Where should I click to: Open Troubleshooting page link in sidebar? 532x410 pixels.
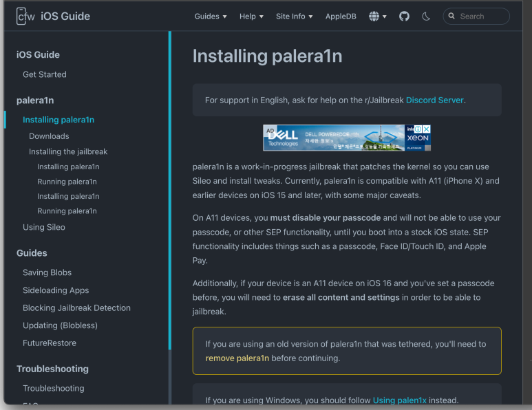point(53,388)
